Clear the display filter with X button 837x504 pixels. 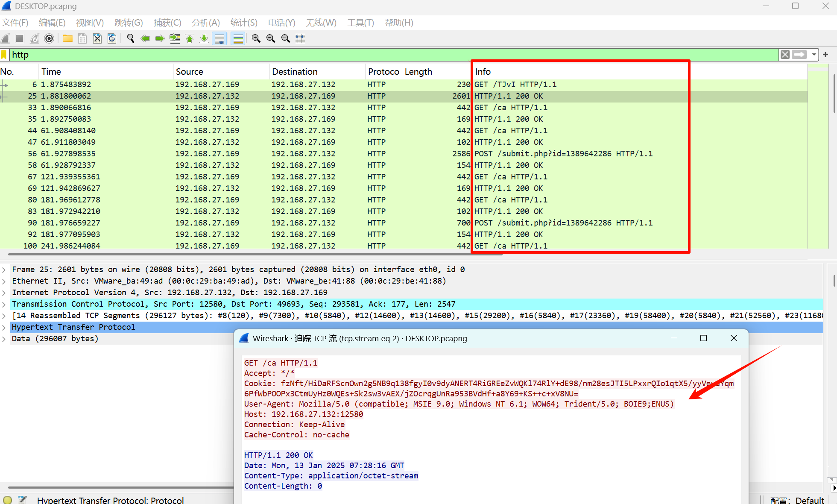coord(785,55)
